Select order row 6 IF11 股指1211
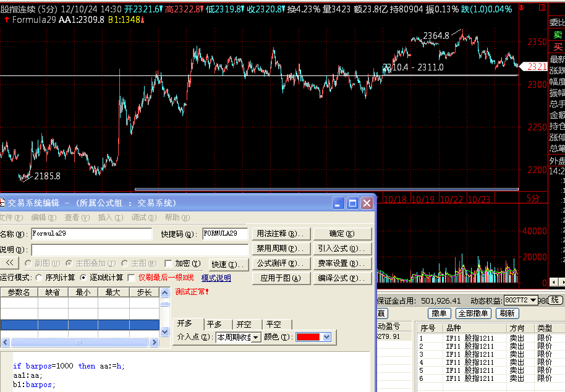565x392 pixels. point(490,378)
